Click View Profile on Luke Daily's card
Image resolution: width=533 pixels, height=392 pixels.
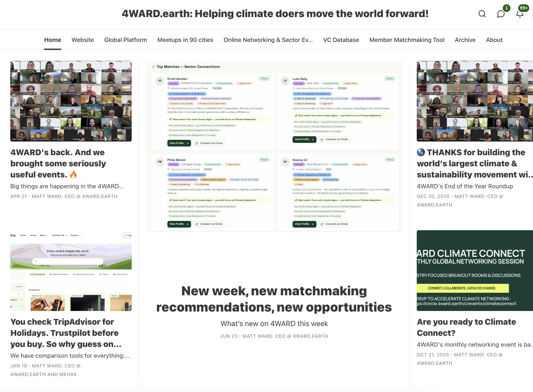click(x=304, y=139)
